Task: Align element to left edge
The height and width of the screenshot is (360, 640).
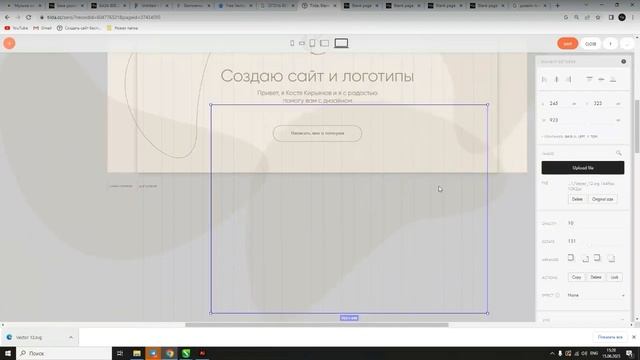Action: pyautogui.click(x=544, y=80)
